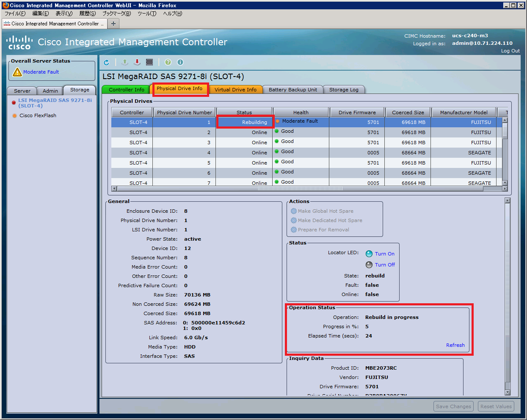This screenshot has height=420, width=527.
Task: Open the 編集(E) menu
Action: (x=40, y=14)
